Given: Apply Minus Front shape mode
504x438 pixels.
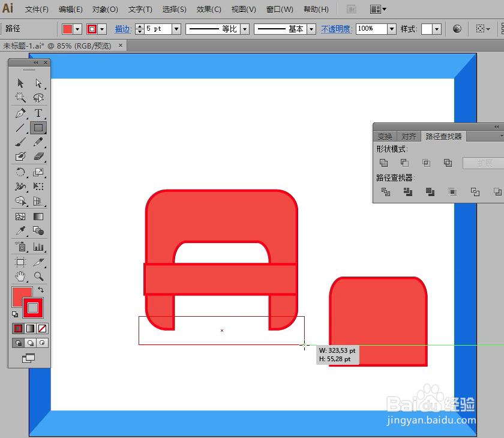Looking at the screenshot, I should click(404, 163).
